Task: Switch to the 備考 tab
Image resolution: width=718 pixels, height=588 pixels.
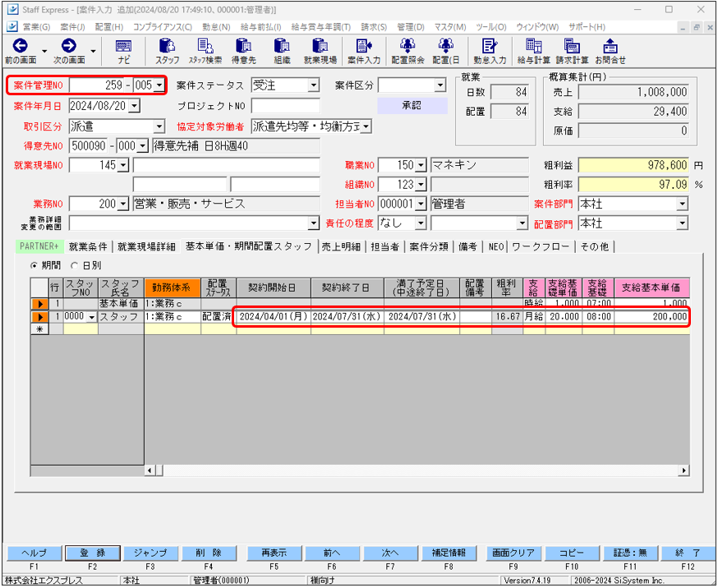Action: click(x=467, y=247)
